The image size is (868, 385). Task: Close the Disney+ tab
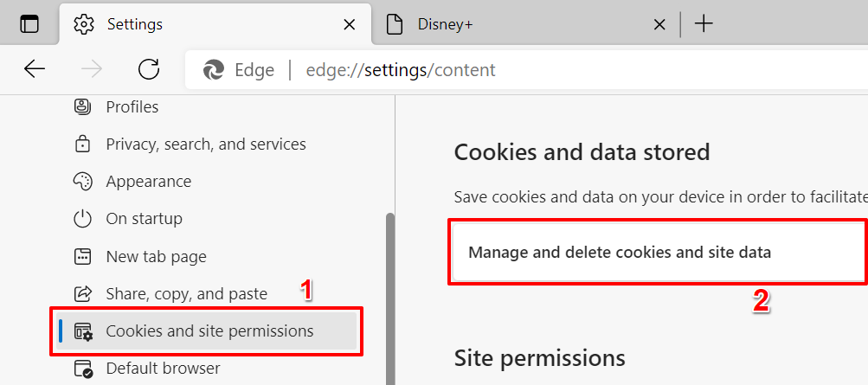coord(659,25)
